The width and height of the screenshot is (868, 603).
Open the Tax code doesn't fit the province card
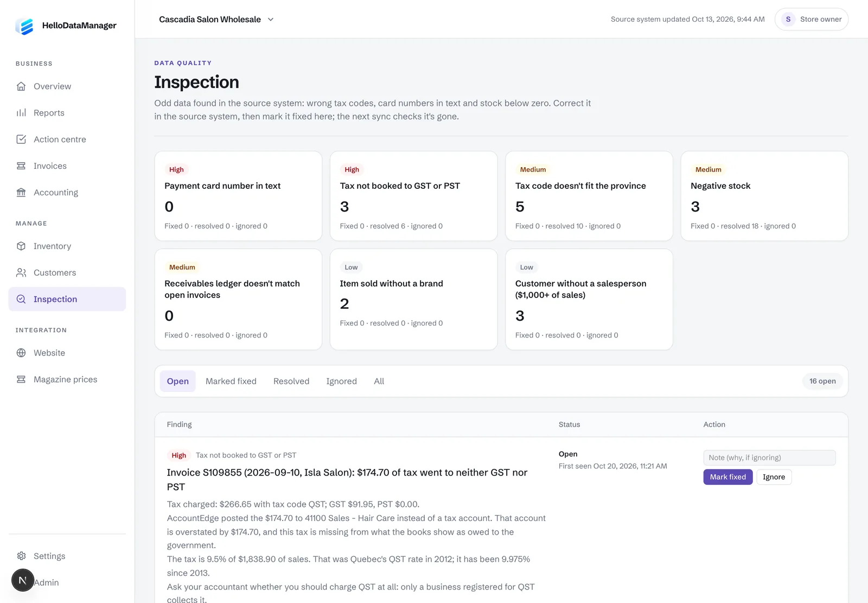click(589, 196)
